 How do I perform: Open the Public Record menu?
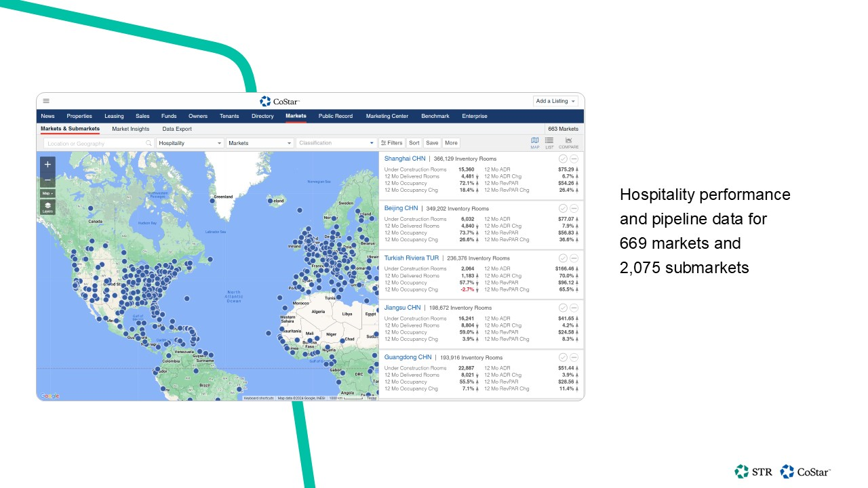point(336,116)
